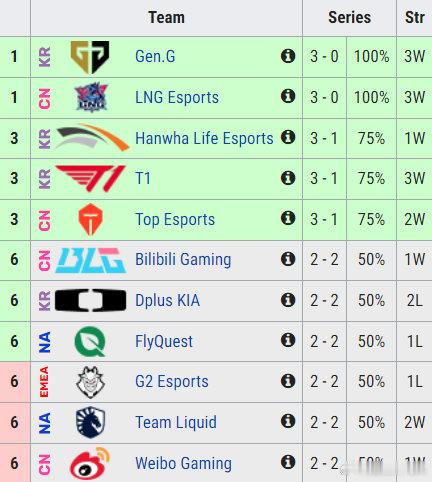The height and width of the screenshot is (482, 432).
Task: Open the T1 row info icon
Action: tap(288, 178)
